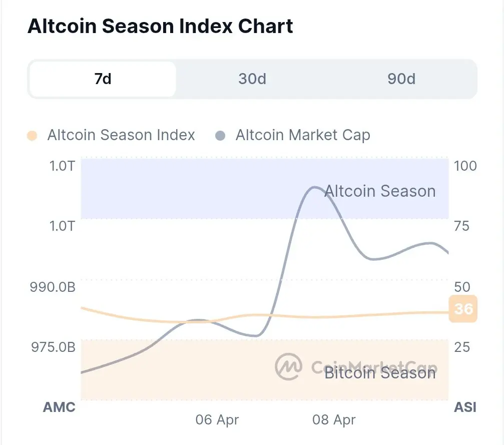Click the 75 right axis value
504x445 pixels.
(462, 226)
